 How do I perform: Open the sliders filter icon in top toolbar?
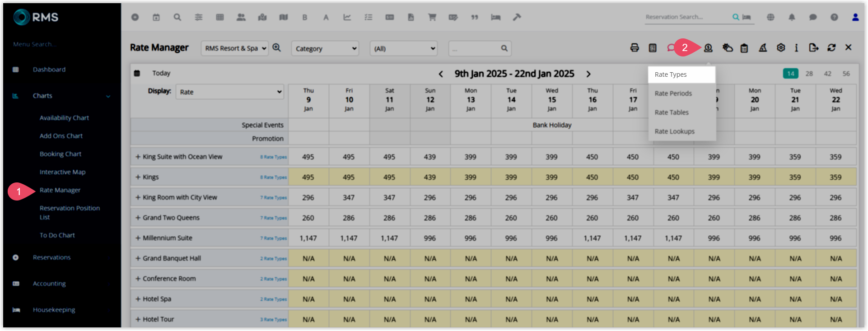199,17
